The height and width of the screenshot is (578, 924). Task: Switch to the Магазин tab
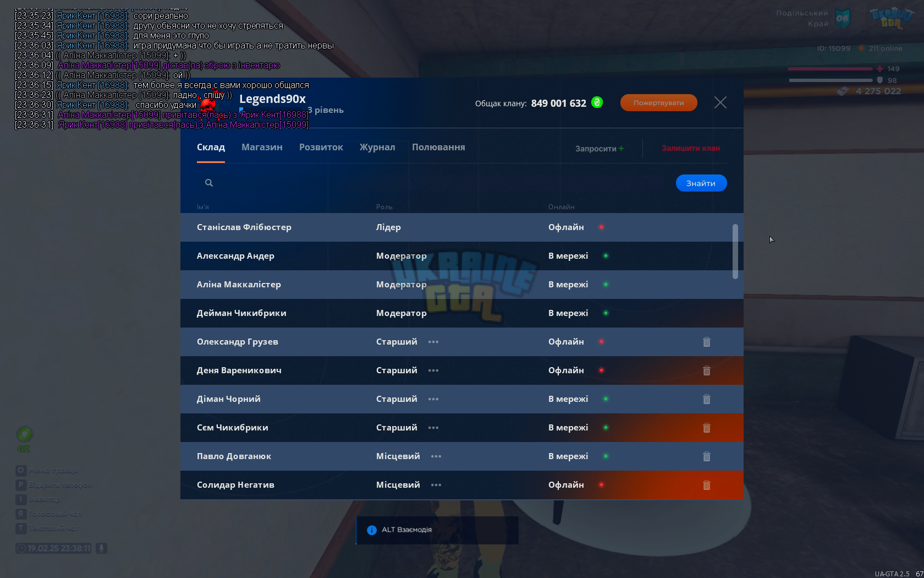[262, 147]
